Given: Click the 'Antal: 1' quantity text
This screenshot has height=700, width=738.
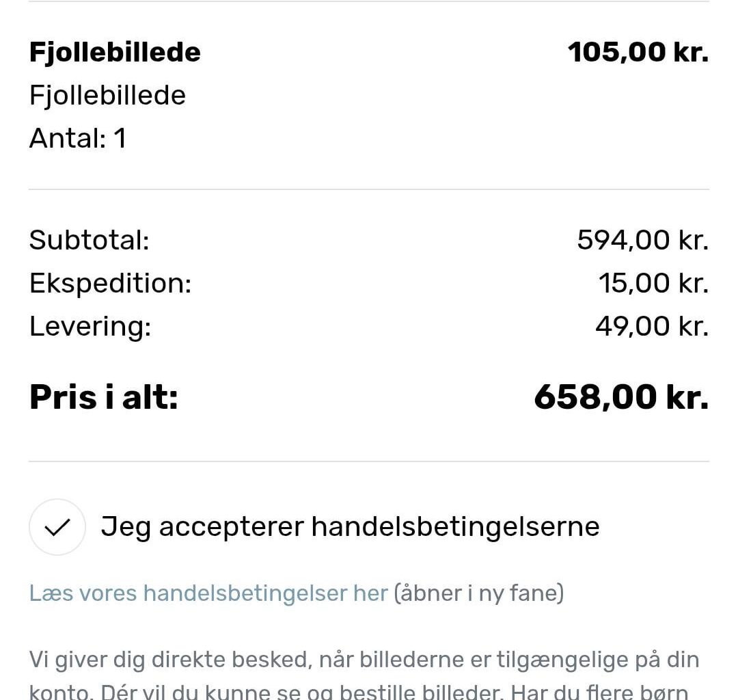Looking at the screenshot, I should (x=77, y=138).
